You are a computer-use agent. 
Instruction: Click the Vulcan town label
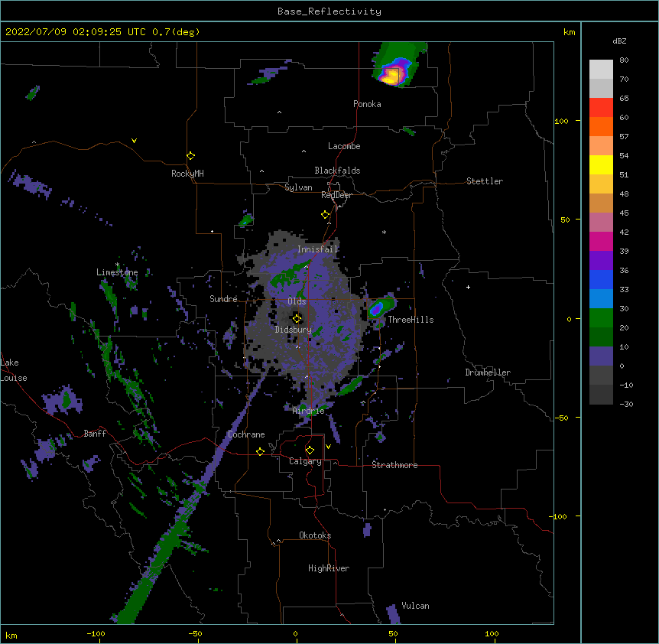click(x=415, y=606)
